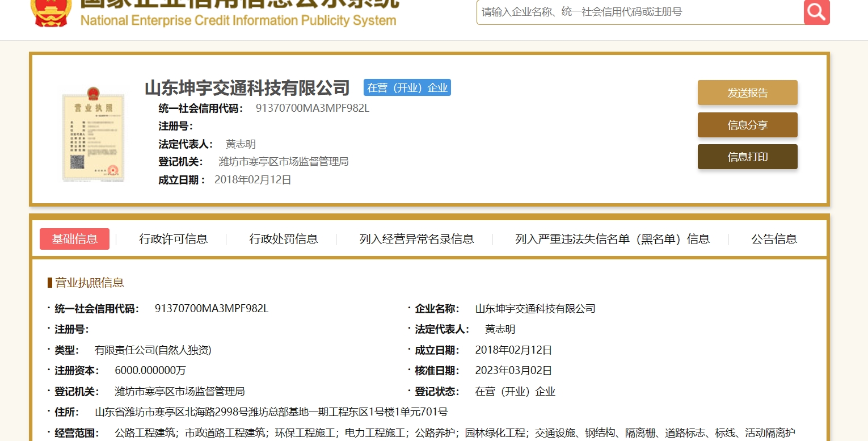Switch to the 公告信息 tab
The width and height of the screenshot is (868, 441).
point(774,239)
